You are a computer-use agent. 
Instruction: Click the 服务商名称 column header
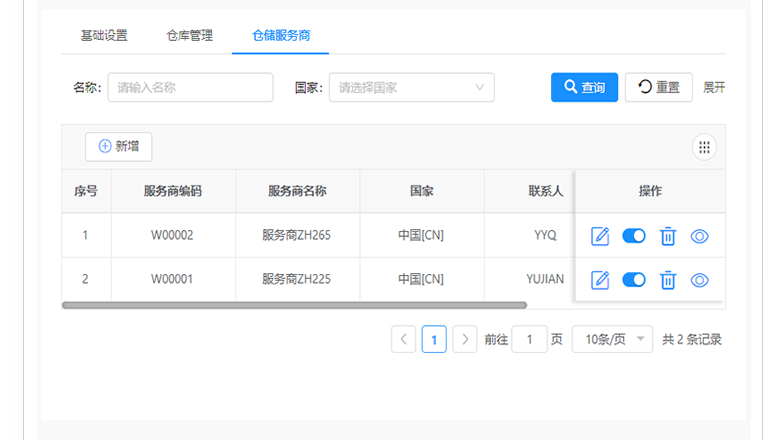point(297,191)
